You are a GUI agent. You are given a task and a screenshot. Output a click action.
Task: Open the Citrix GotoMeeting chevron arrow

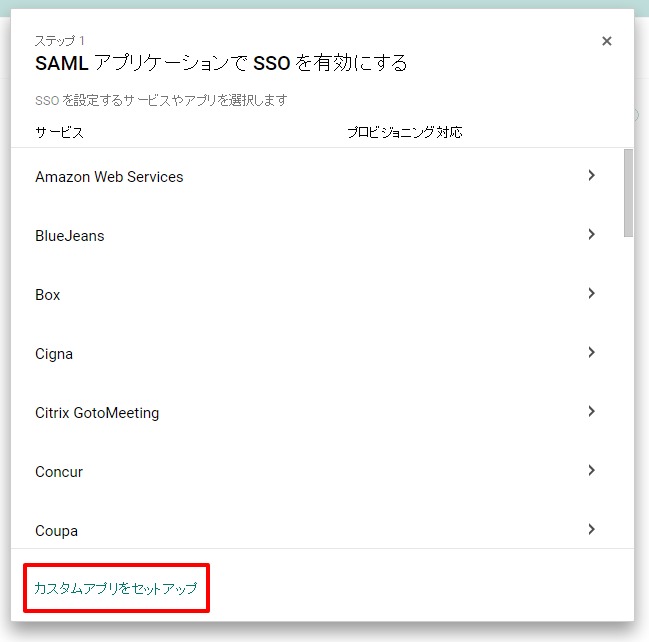click(591, 411)
